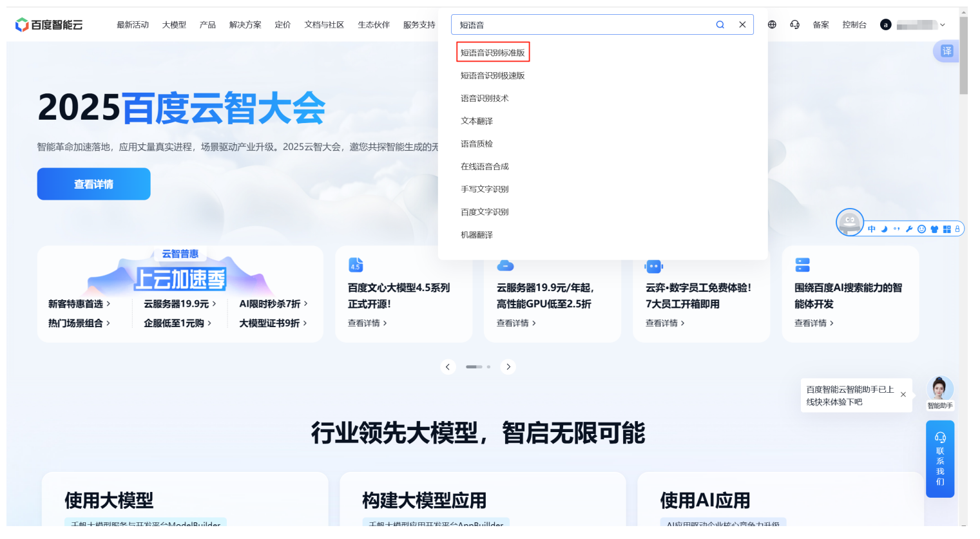Select suggestion 语音识别技术
The width and height of the screenshot is (980, 539).
485,98
